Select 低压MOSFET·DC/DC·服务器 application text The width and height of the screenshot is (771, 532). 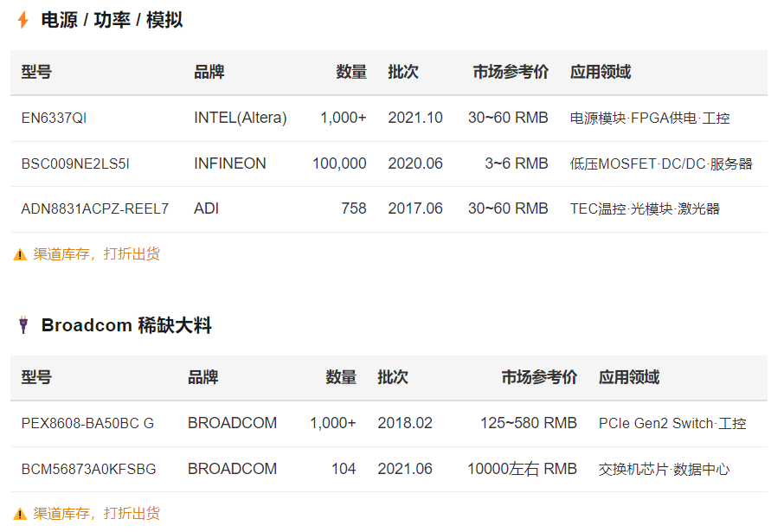pyautogui.click(x=661, y=163)
